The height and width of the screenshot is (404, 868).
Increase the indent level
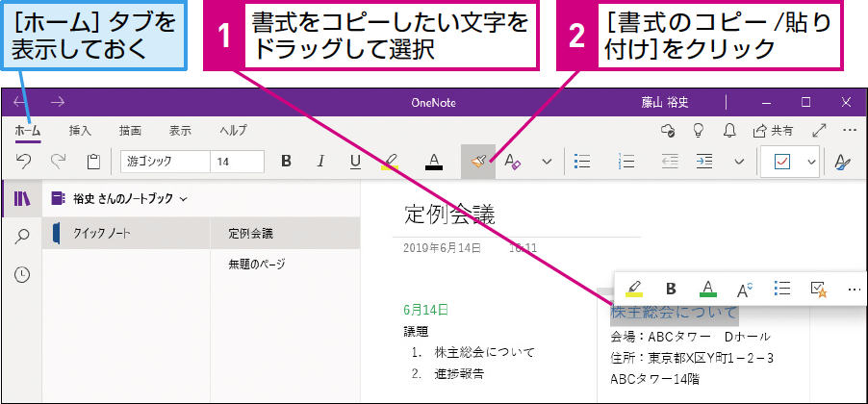click(704, 162)
